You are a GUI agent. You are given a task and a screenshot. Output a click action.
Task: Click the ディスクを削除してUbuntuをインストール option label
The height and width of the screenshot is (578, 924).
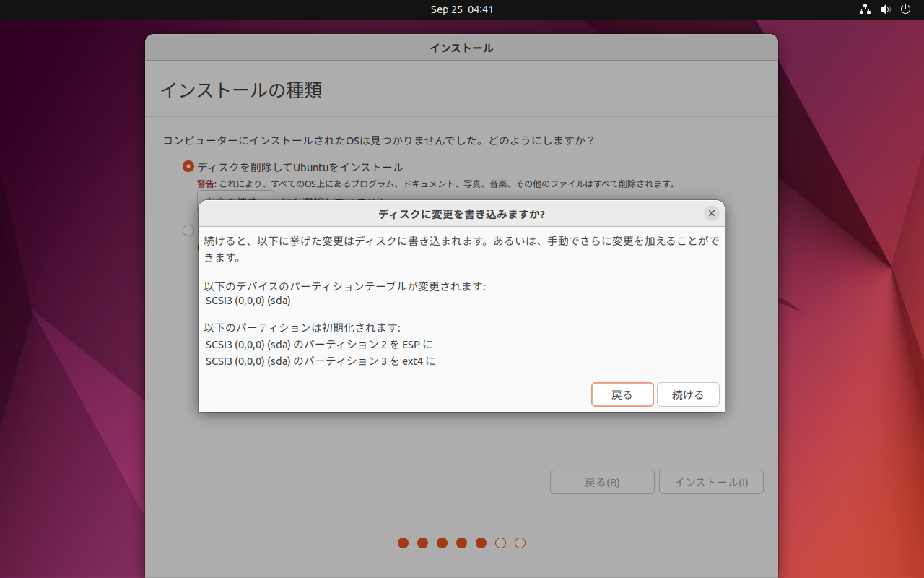point(300,167)
